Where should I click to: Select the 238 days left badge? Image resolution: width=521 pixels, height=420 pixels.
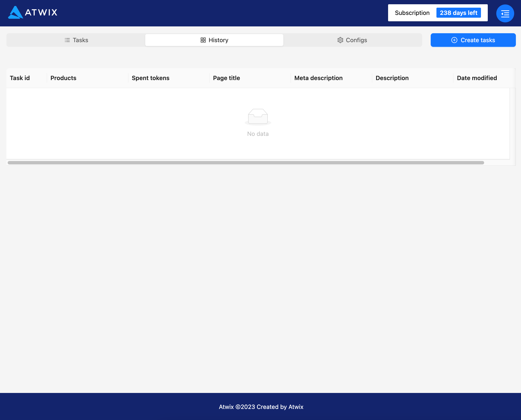459,13
